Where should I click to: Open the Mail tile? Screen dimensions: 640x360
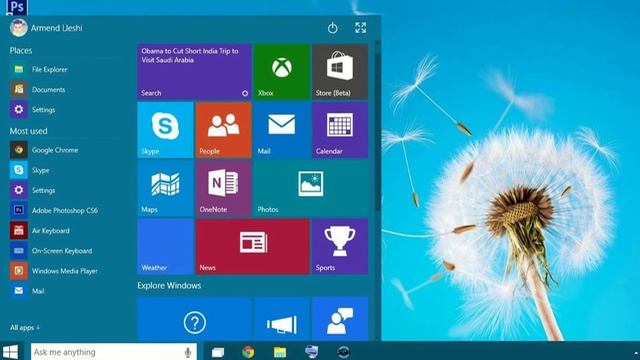pos(282,130)
